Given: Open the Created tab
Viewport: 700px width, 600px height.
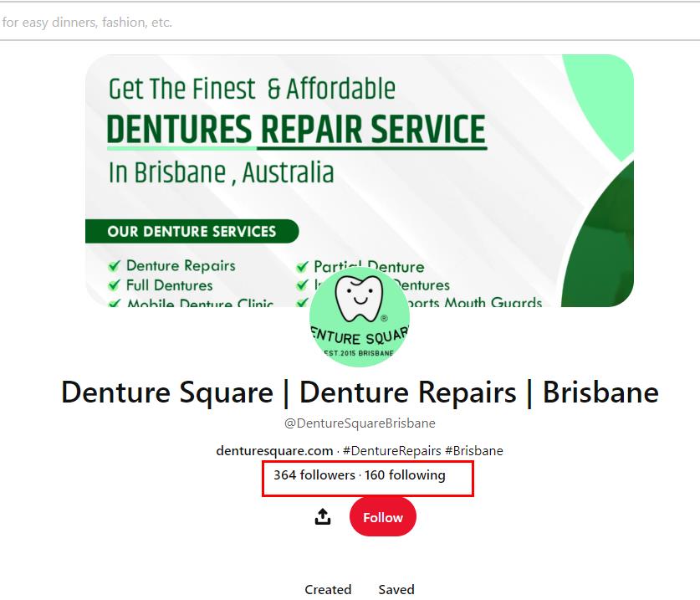Looking at the screenshot, I should tap(328, 589).
